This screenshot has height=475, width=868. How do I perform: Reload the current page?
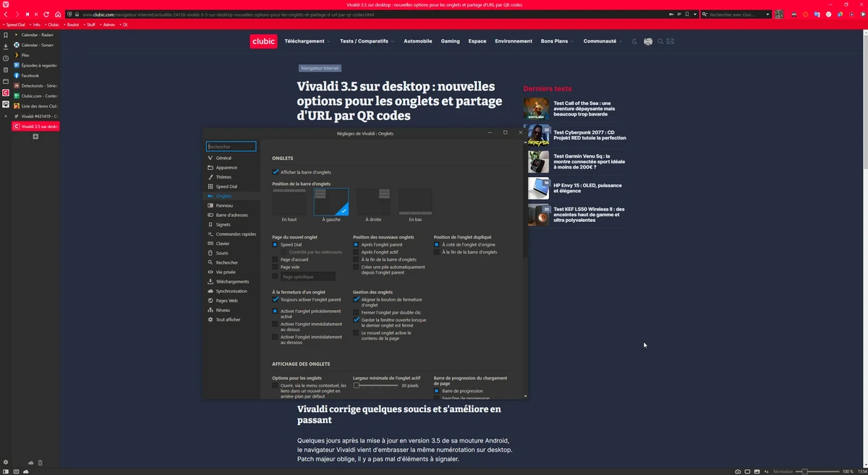46,14
